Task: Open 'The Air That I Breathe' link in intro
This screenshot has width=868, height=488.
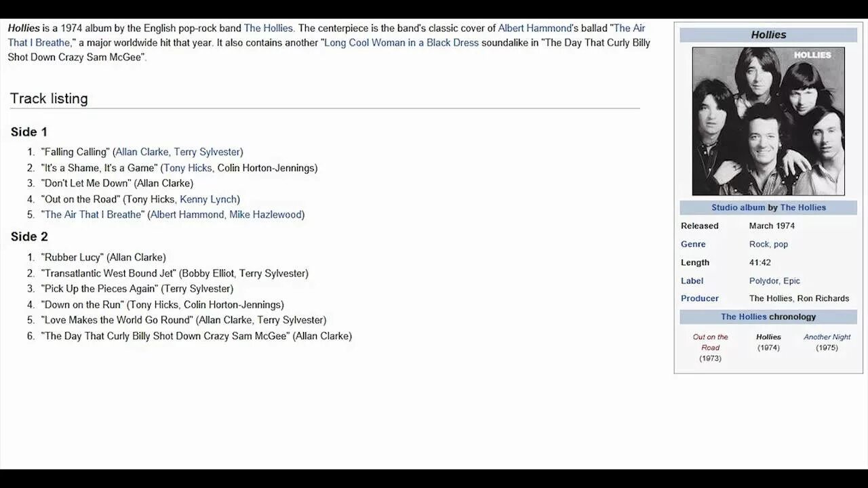Action: point(326,35)
